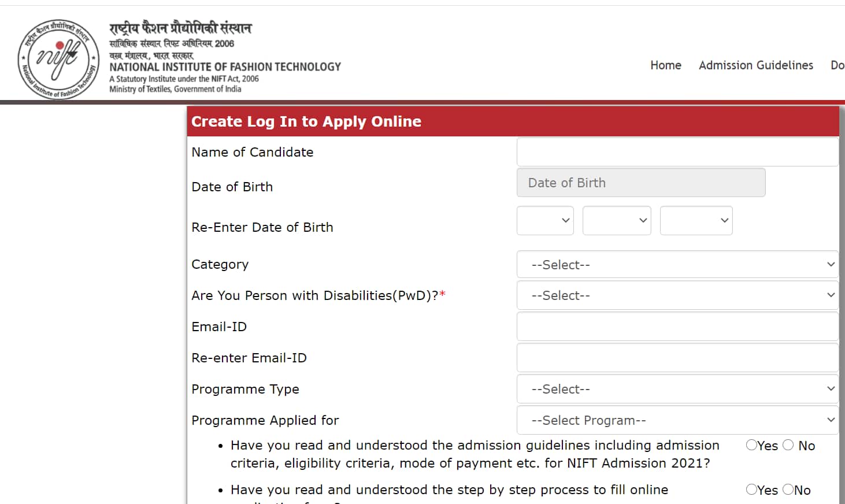Screen dimensions: 845x504
Task: Open the Programme Type dropdown
Action: click(x=677, y=388)
